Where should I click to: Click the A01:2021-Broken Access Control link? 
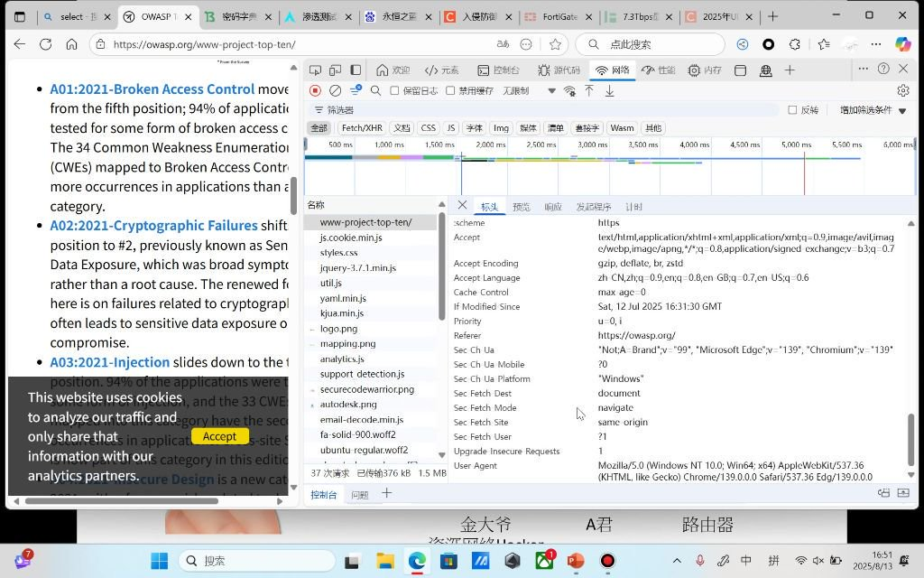[x=152, y=89]
